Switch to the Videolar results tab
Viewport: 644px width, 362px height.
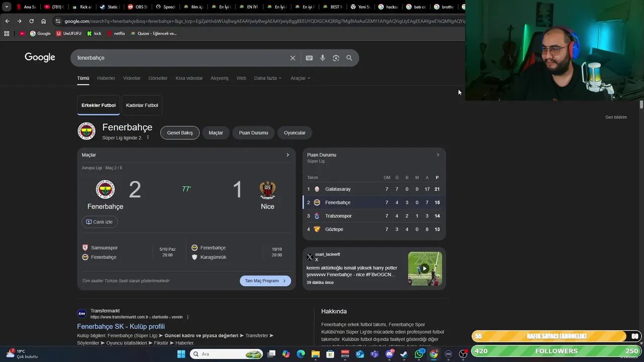132,78
